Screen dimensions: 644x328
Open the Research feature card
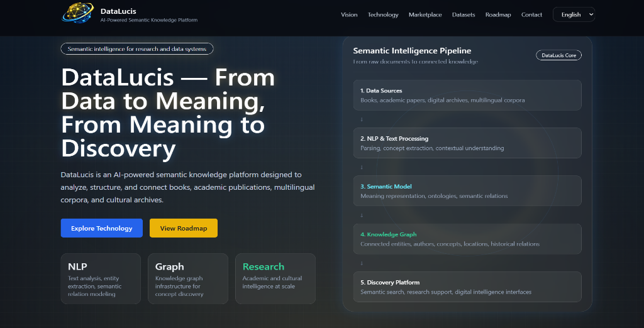(275, 278)
